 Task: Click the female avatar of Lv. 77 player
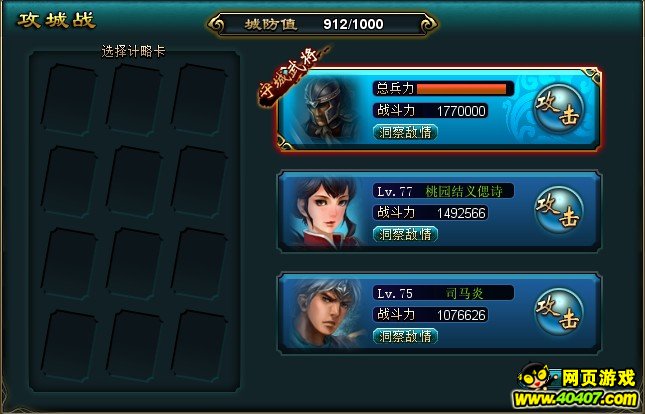pos(325,211)
